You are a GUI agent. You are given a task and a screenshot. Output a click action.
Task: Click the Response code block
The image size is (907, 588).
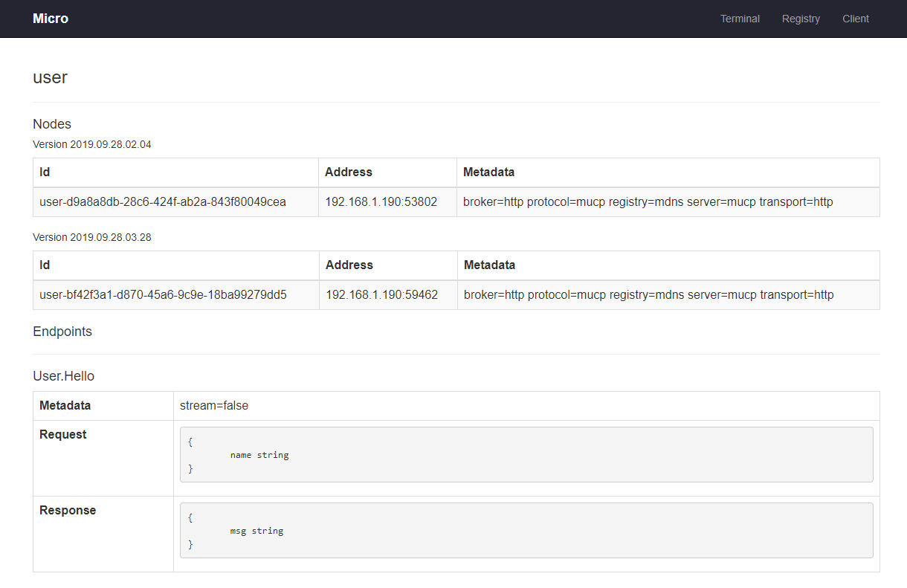pos(526,530)
